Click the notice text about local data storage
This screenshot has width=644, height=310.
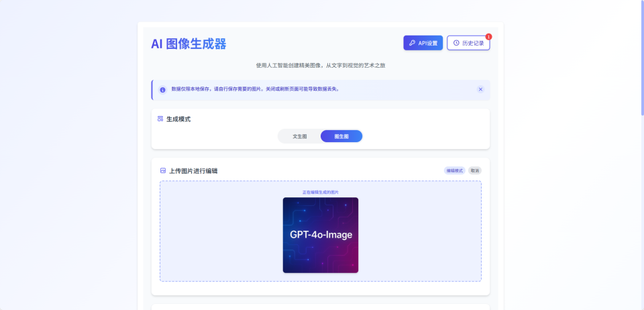255,89
